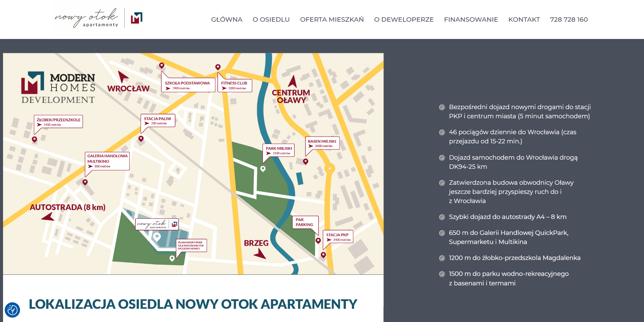Click the Stacja PKP map pin
The width and height of the screenshot is (644, 322).
323,255
